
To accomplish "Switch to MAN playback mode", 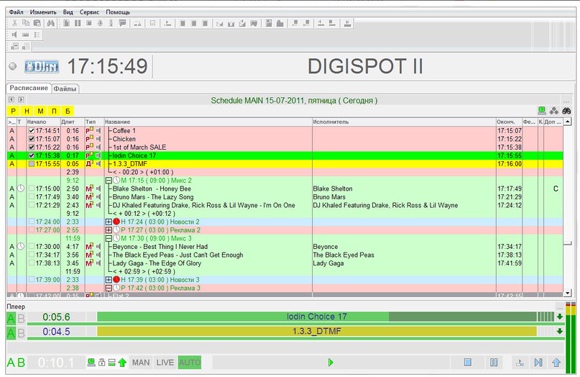I will (141, 363).
